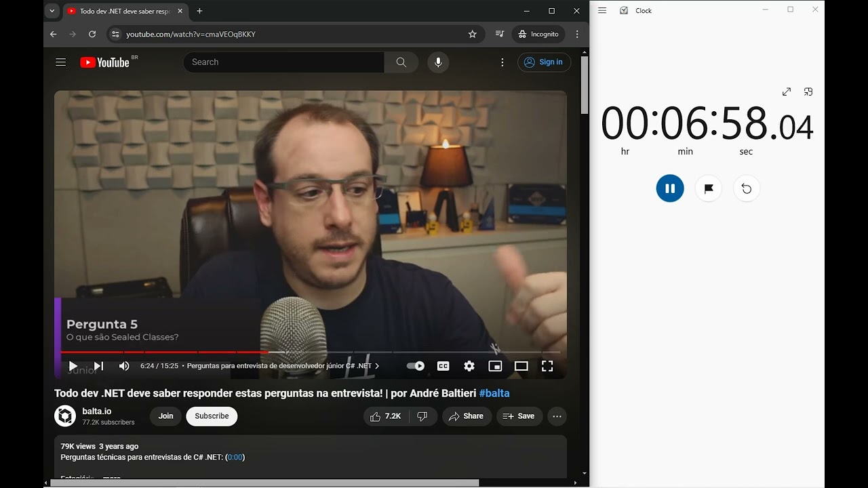Pause the Clock stopwatch
This screenshot has width=868, height=488.
click(670, 188)
